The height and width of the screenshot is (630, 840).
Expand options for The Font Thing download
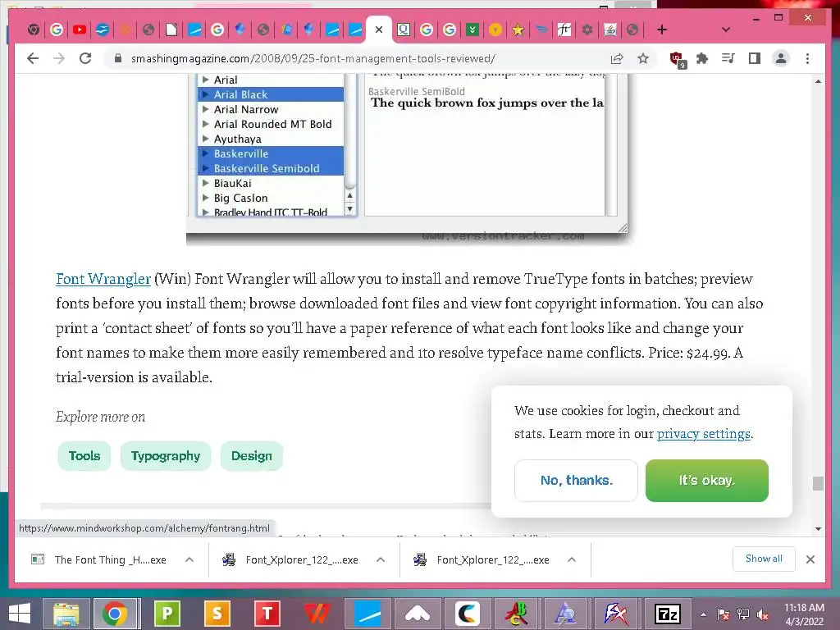click(x=189, y=559)
